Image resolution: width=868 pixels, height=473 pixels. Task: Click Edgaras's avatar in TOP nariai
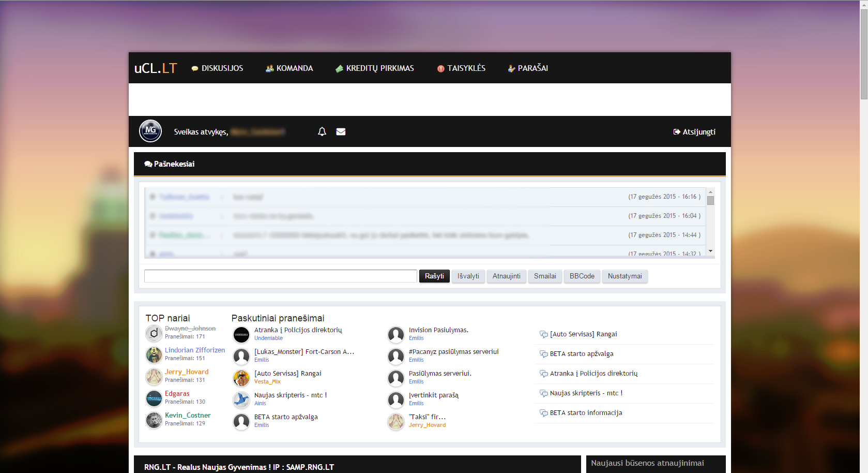(x=154, y=398)
